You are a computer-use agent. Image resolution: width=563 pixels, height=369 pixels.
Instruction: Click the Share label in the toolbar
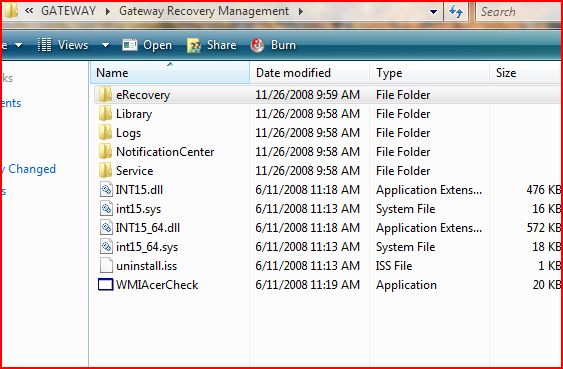pyautogui.click(x=222, y=45)
